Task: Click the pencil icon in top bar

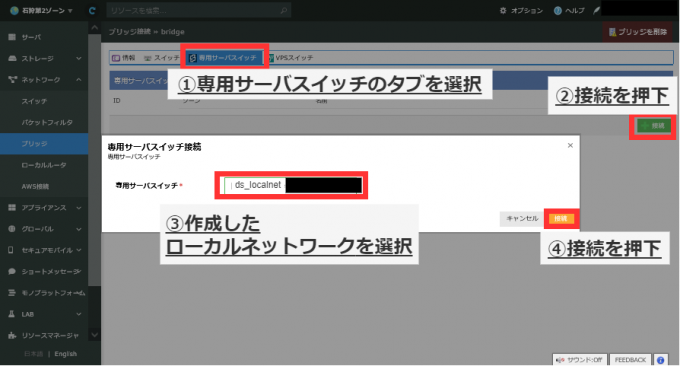Action: click(x=597, y=10)
